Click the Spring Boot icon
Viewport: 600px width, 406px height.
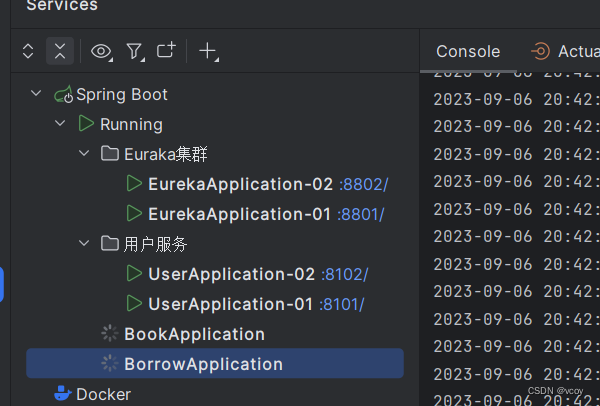63,94
